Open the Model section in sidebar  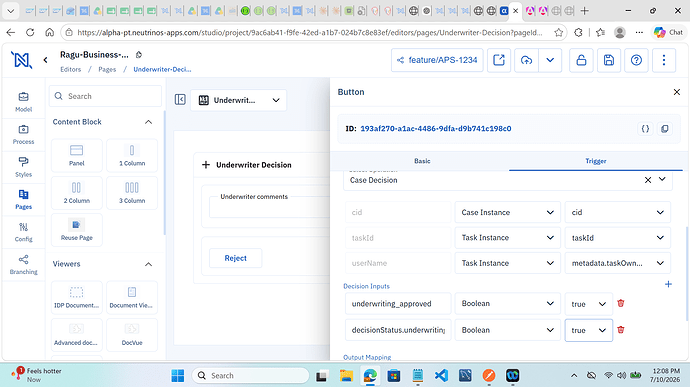point(23,102)
